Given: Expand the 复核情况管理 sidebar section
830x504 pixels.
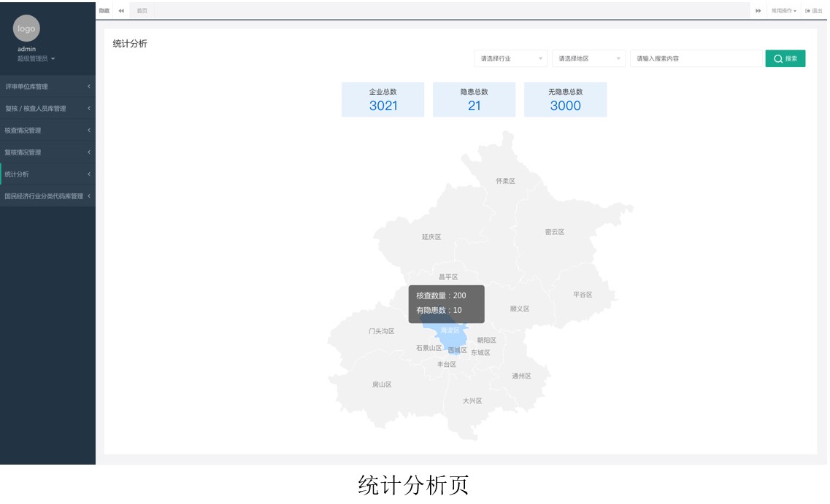Looking at the screenshot, I should click(x=44, y=152).
